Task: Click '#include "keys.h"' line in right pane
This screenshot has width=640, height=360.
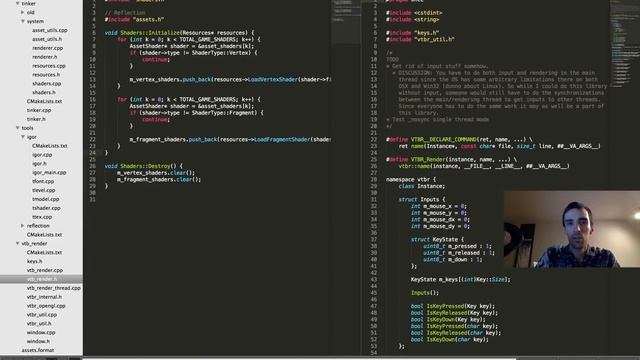Action: click(x=412, y=33)
